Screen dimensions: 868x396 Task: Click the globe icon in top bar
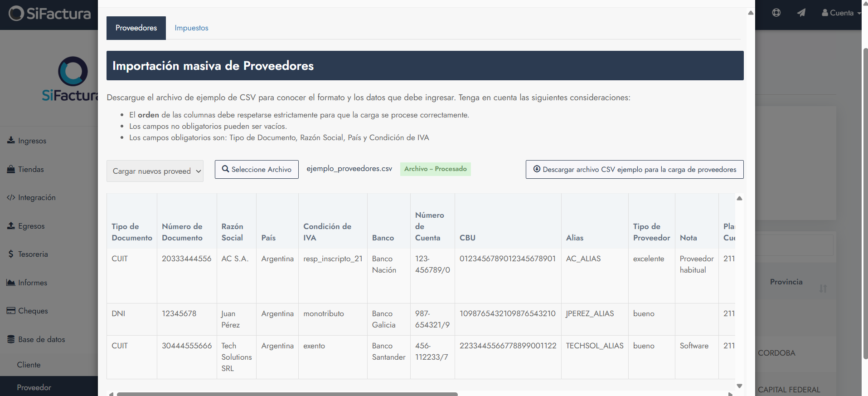coord(776,13)
